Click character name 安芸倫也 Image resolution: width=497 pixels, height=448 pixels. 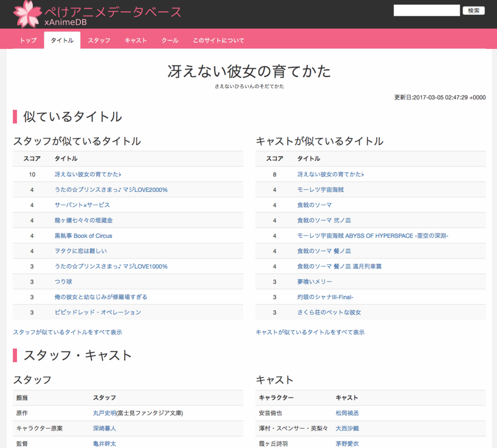pos(270,413)
